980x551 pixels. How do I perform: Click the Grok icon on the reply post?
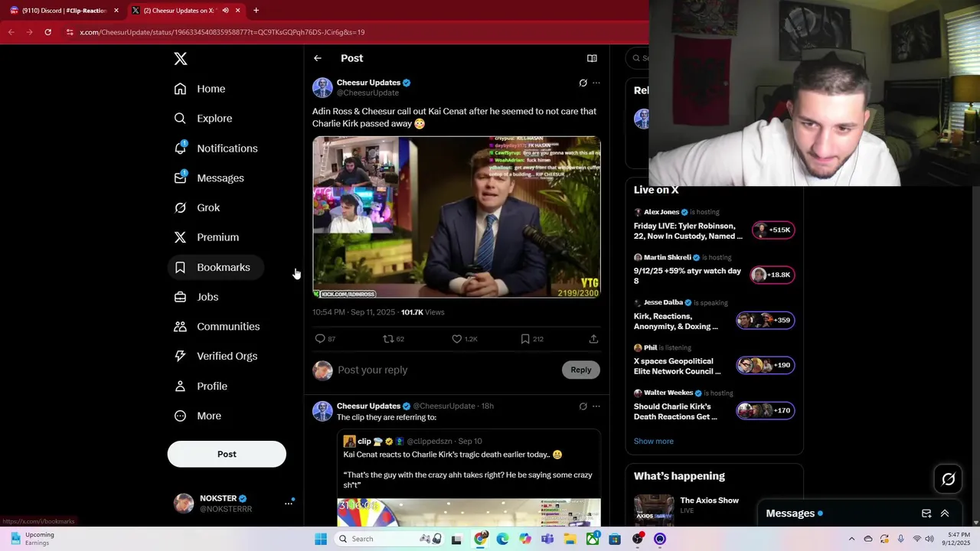pos(583,406)
